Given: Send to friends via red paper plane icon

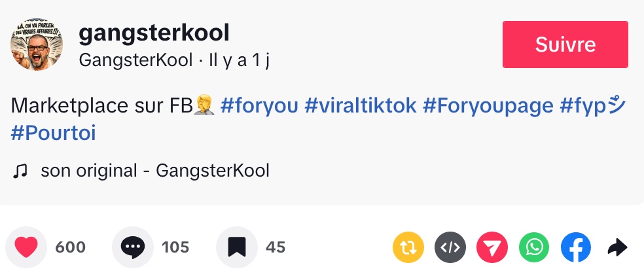Looking at the screenshot, I should (x=493, y=247).
